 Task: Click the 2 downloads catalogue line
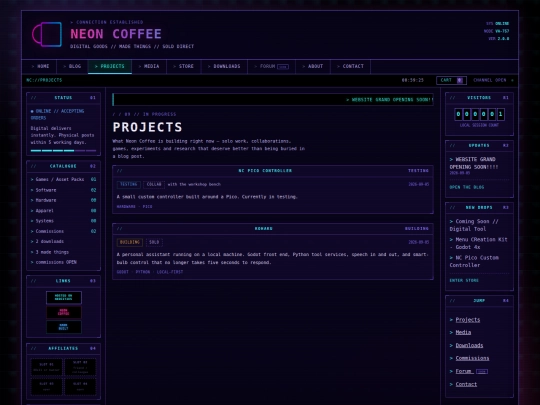(x=47, y=241)
